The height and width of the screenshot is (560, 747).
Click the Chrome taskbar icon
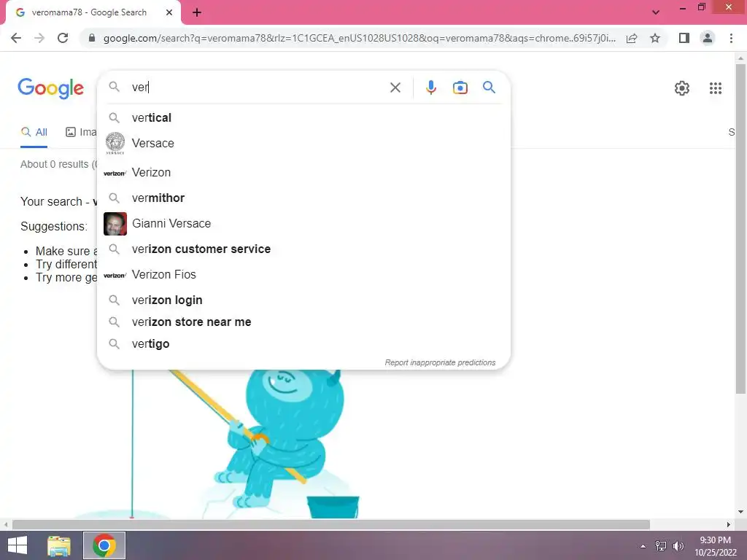point(104,545)
